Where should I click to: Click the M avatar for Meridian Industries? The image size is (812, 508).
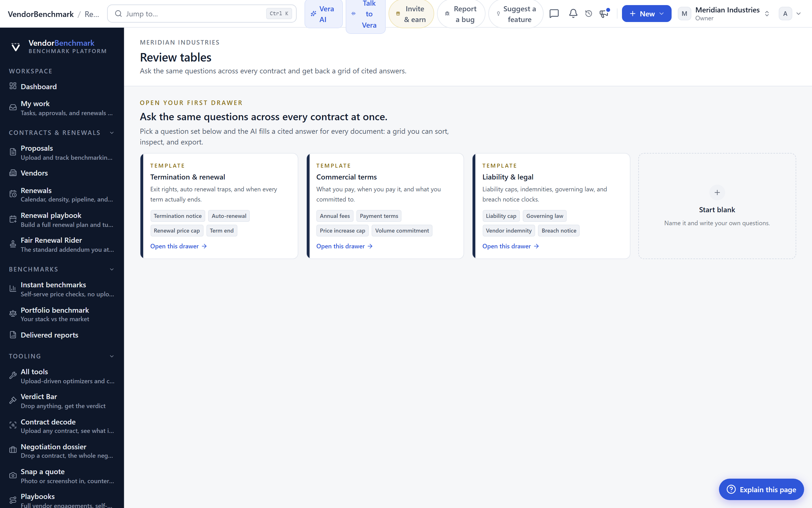click(684, 14)
